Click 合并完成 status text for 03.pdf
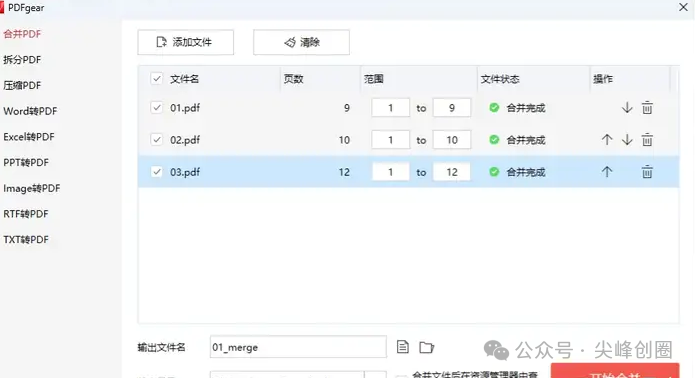Viewport: 695px width, 378px height. pyautogui.click(x=526, y=172)
